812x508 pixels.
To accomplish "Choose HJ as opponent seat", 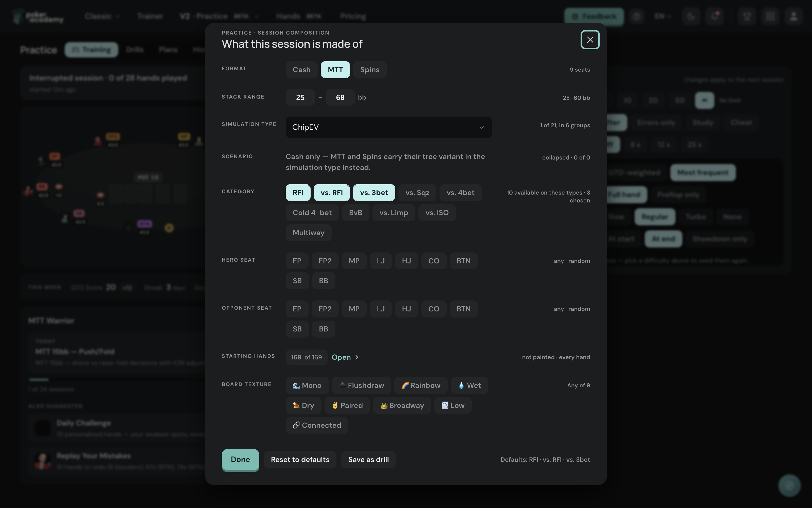I will point(406,309).
